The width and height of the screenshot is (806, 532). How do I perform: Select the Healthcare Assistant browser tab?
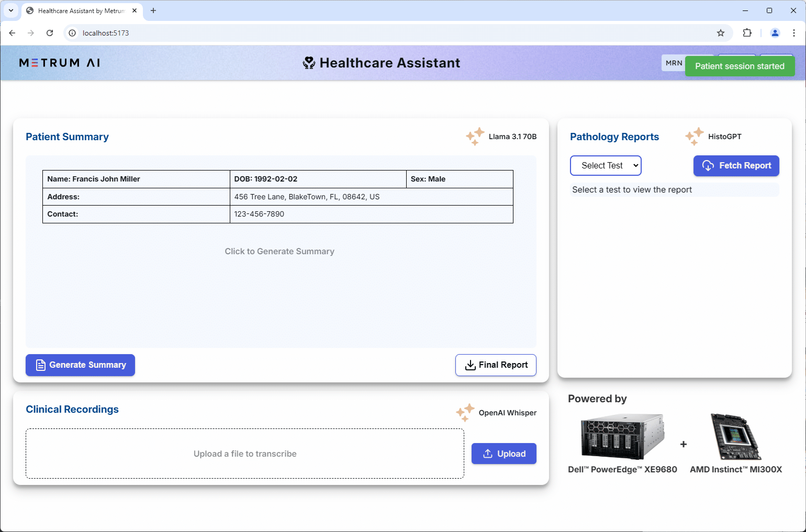[x=82, y=10]
